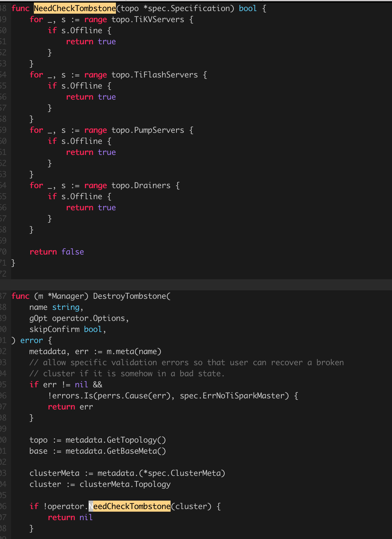Click 'metadata.GetBaseMeta()' in the base assignment

116,451
